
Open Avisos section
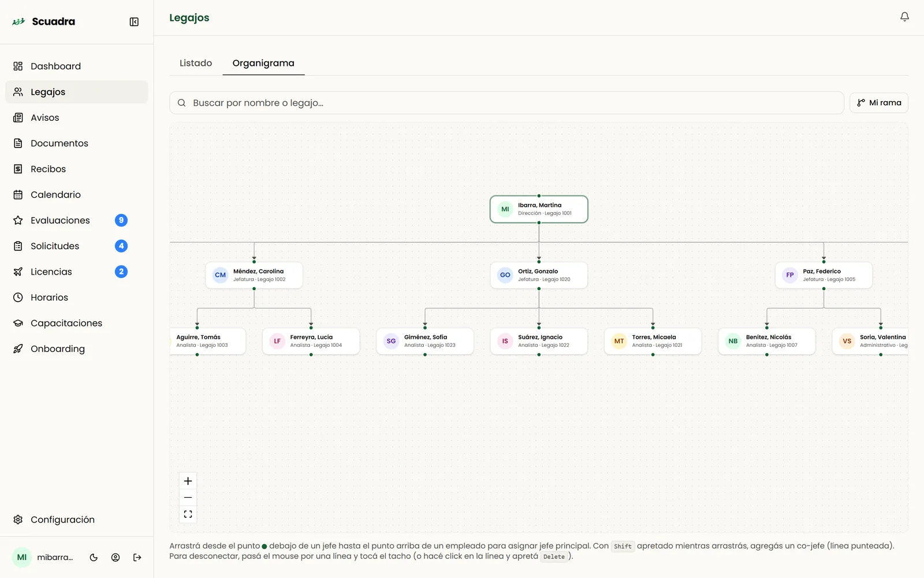pyautogui.click(x=76, y=117)
